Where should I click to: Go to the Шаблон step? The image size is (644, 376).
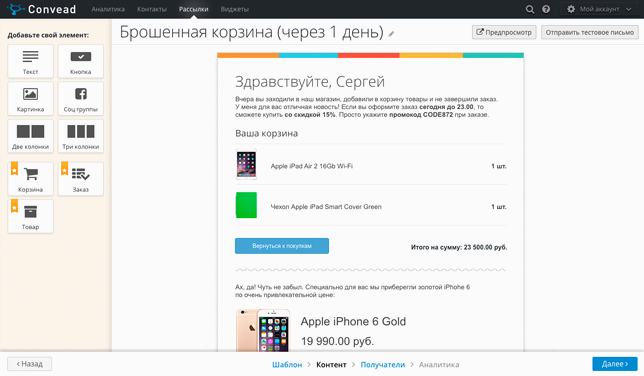pyautogui.click(x=287, y=364)
